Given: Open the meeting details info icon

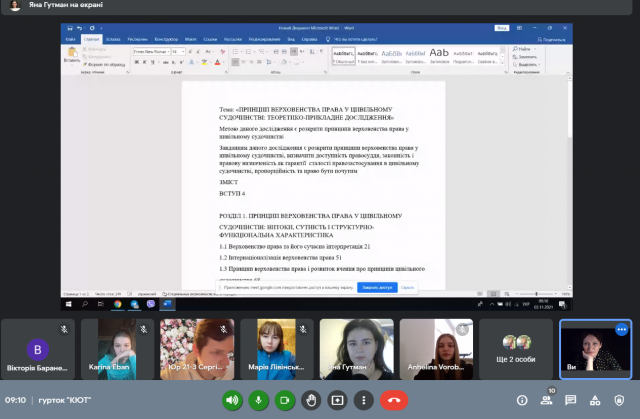Looking at the screenshot, I should pos(521,400).
